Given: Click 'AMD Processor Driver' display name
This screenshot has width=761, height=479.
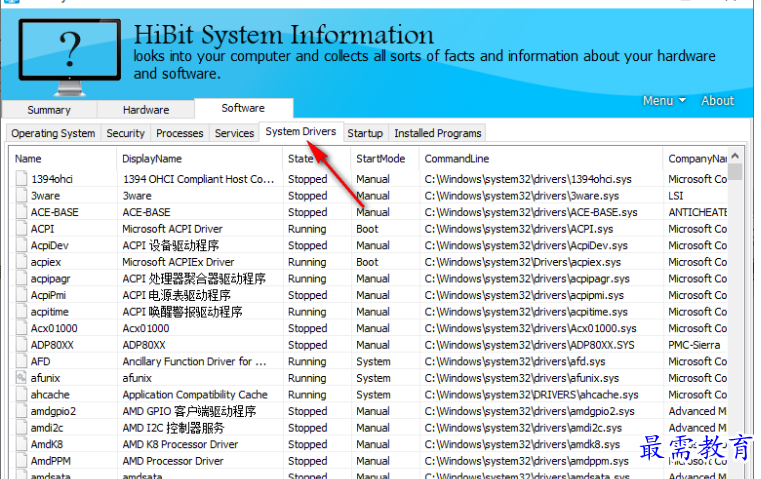Looking at the screenshot, I should coord(173,461).
